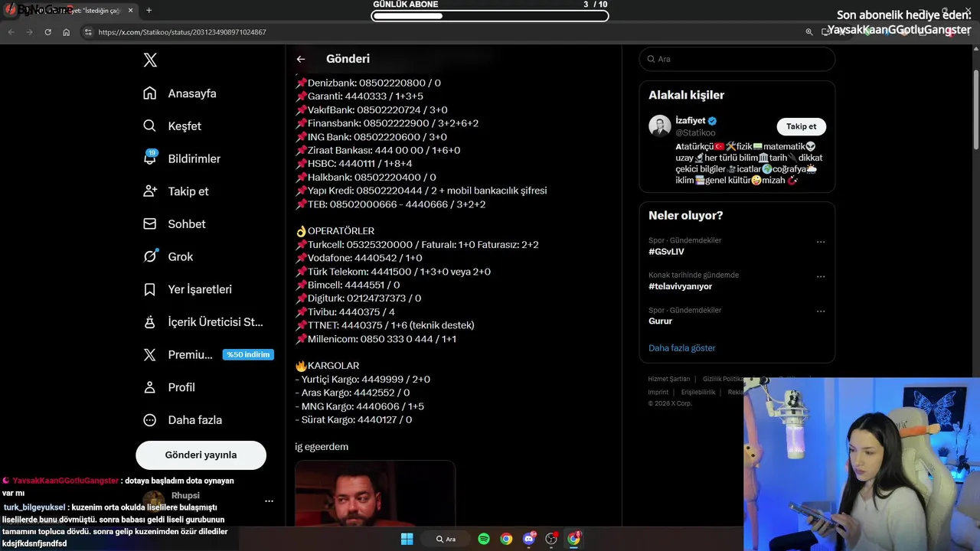Open @Statikoo handle link
980x551 pixels.
[x=695, y=132]
